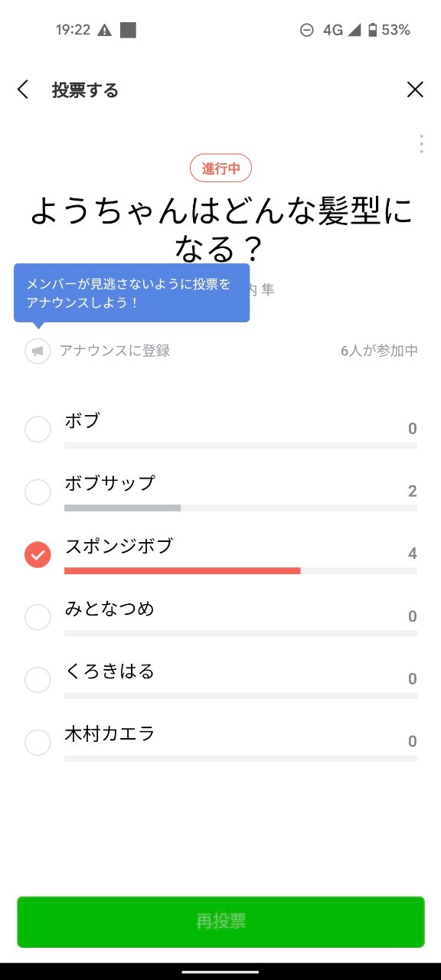This screenshot has height=980, width=441.
Task: Close the poll screen with X
Action: point(415,90)
